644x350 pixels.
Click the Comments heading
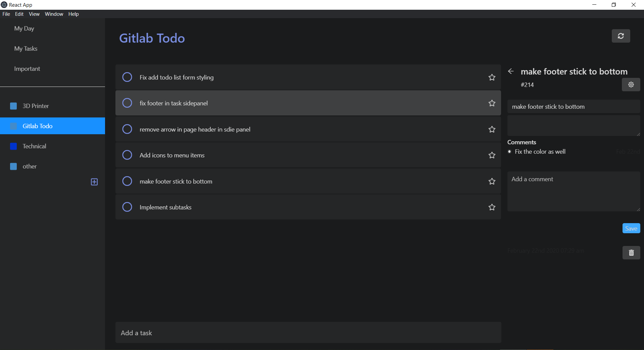pos(522,142)
